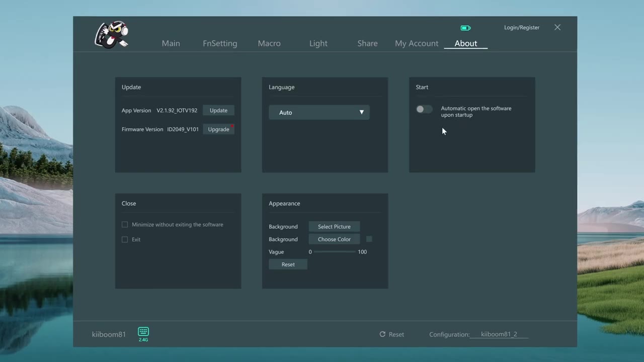The height and width of the screenshot is (362, 644).
Task: Open the language selection dropdown
Action: 319,112
